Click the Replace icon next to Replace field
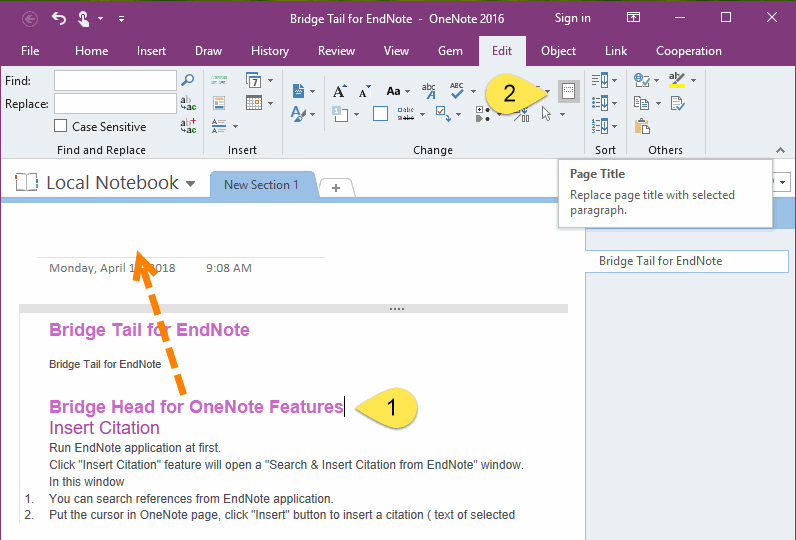Viewport: 796px width, 540px height. point(188,104)
